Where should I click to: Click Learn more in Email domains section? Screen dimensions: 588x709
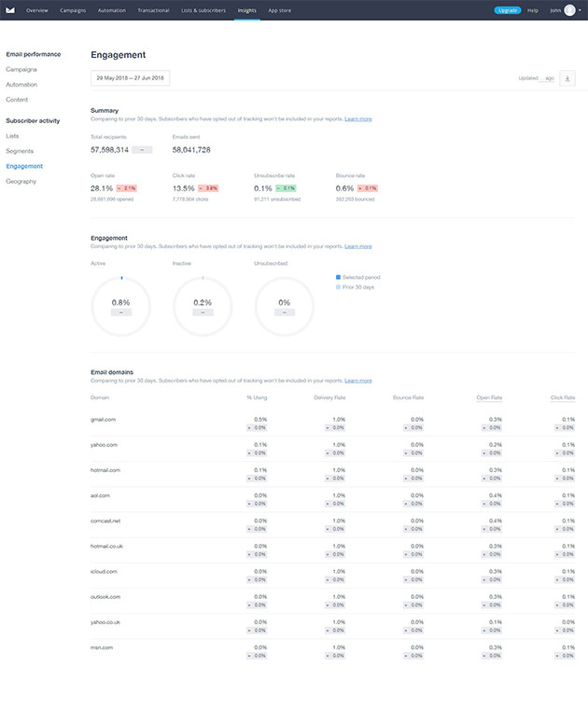click(358, 381)
